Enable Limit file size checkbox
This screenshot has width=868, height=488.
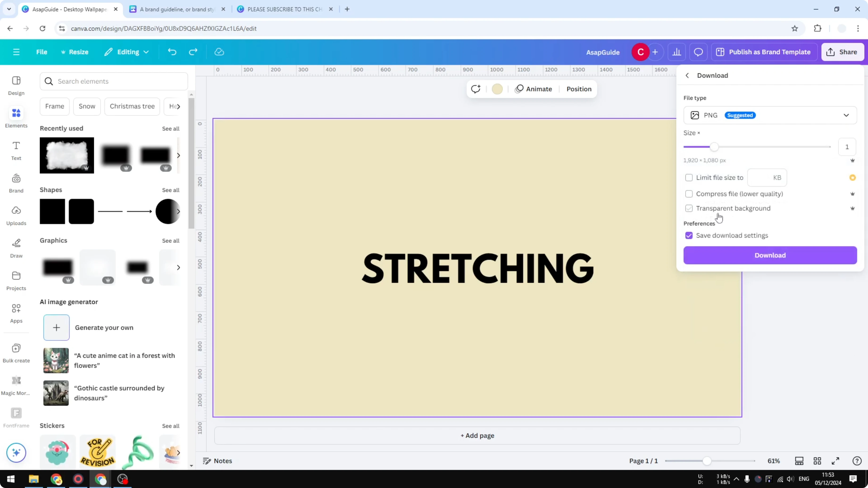[x=689, y=178]
